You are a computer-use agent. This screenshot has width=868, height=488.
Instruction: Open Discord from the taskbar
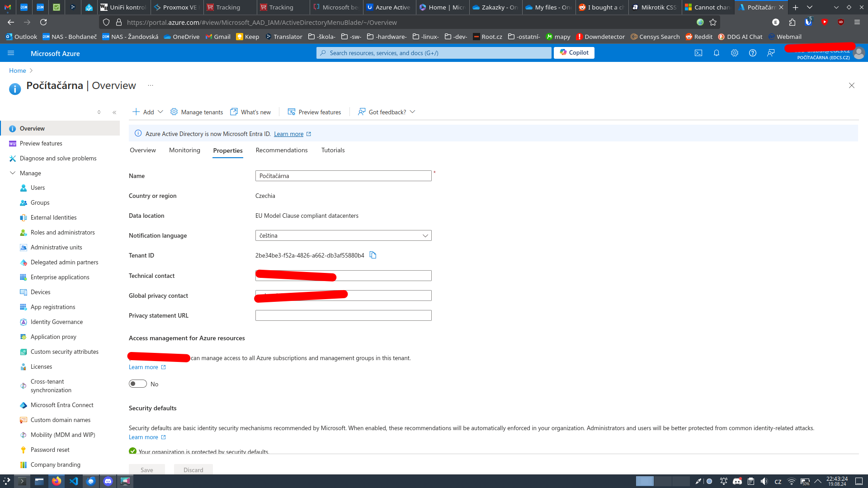[108, 481]
